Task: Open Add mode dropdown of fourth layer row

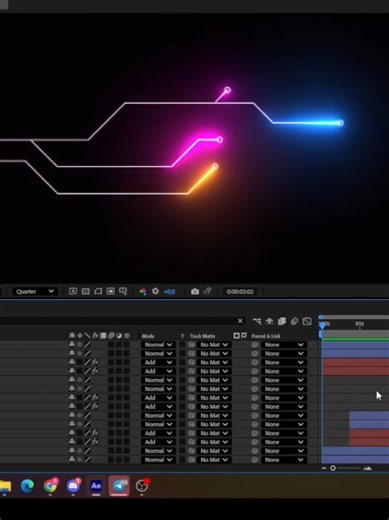Action: (158, 371)
